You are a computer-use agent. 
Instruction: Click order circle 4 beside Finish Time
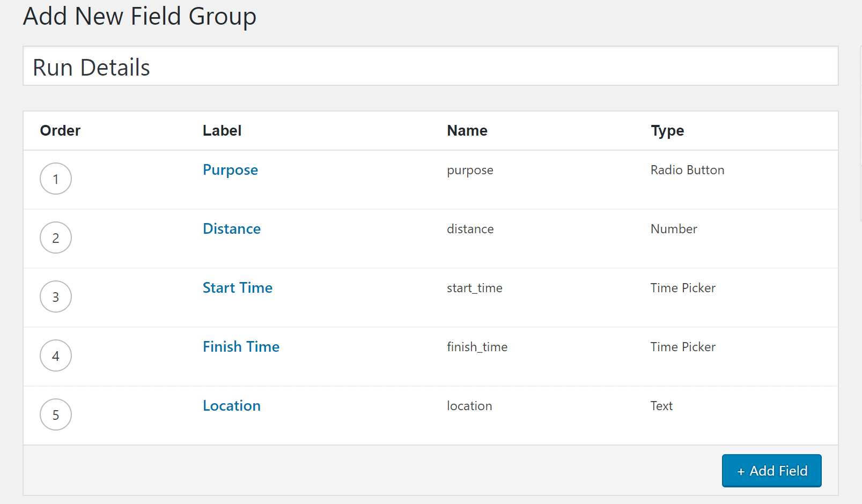pyautogui.click(x=56, y=355)
